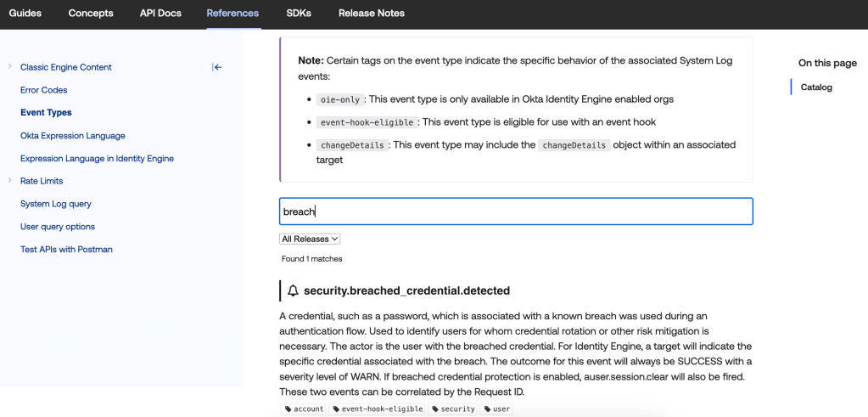Click the user tag
Image resolution: width=868 pixels, height=417 pixels.
point(496,409)
